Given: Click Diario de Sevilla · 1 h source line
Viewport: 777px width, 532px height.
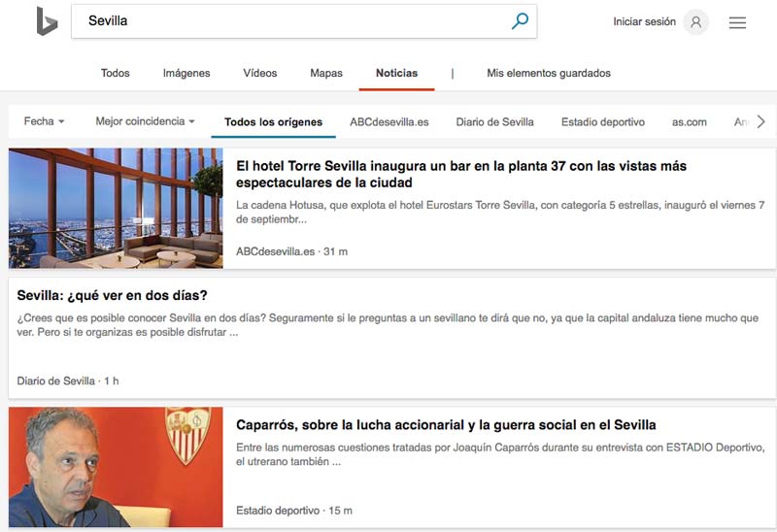Looking at the screenshot, I should [68, 381].
